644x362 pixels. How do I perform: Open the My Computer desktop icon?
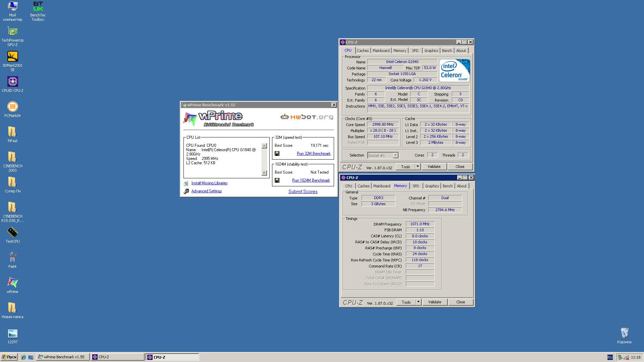tap(12, 11)
